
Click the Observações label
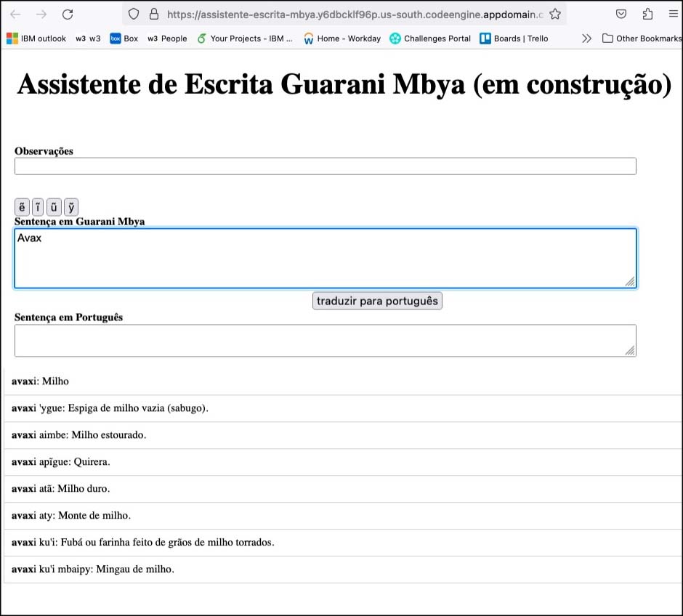[x=44, y=151]
